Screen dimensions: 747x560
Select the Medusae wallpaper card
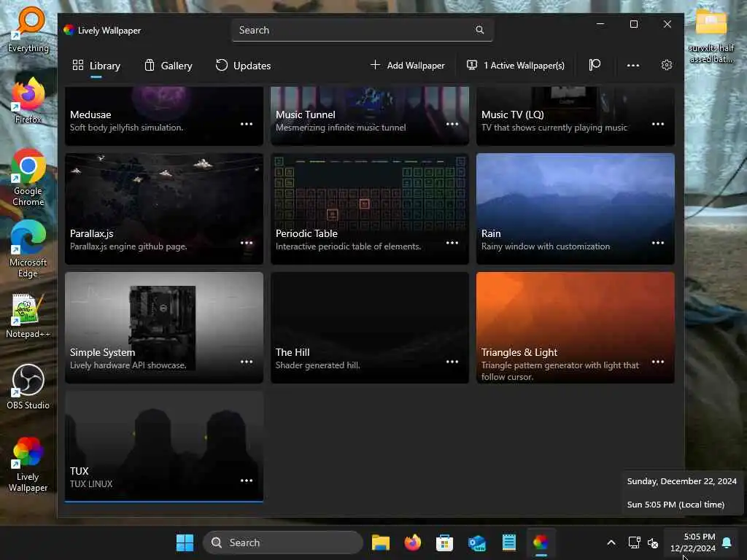coord(164,116)
